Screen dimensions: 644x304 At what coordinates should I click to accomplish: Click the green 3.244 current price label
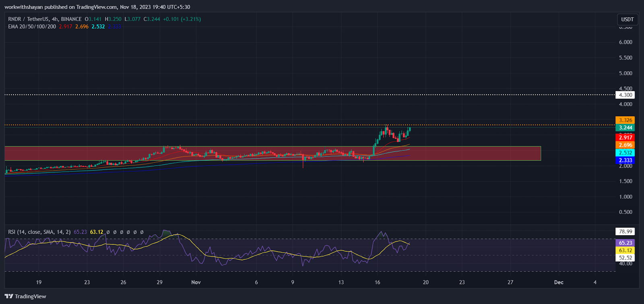tap(625, 127)
